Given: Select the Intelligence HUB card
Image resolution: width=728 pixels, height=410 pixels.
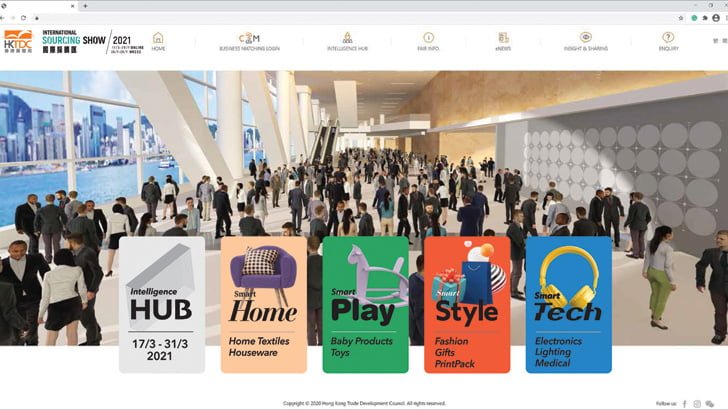Looking at the screenshot, I should (161, 304).
